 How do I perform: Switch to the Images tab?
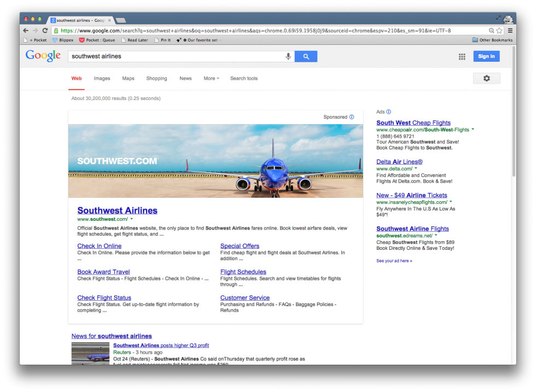coord(102,78)
